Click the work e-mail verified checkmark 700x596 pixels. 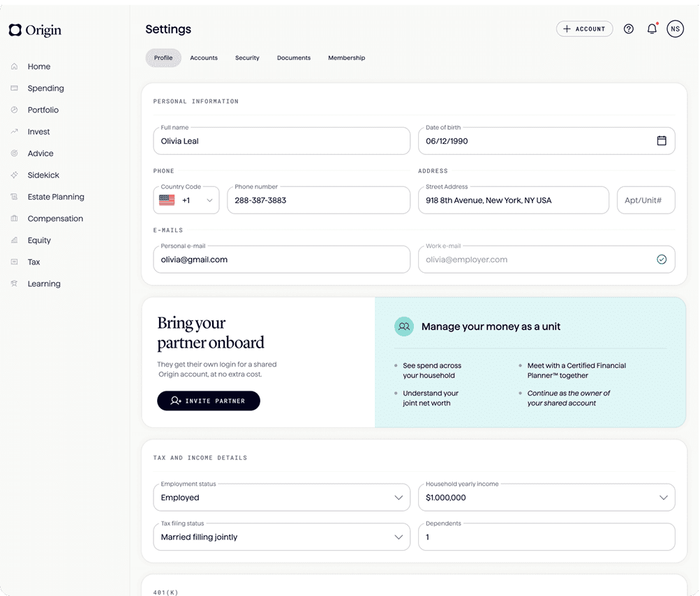[x=662, y=260]
